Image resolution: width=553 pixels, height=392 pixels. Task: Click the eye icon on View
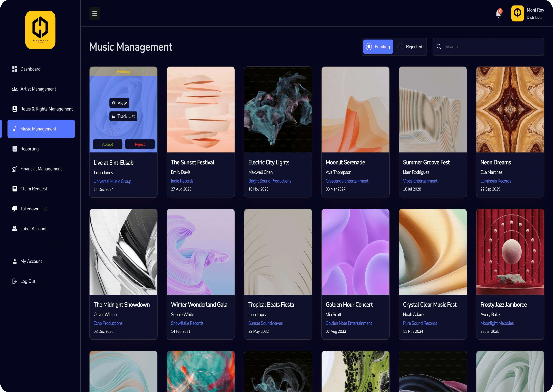[114, 103]
